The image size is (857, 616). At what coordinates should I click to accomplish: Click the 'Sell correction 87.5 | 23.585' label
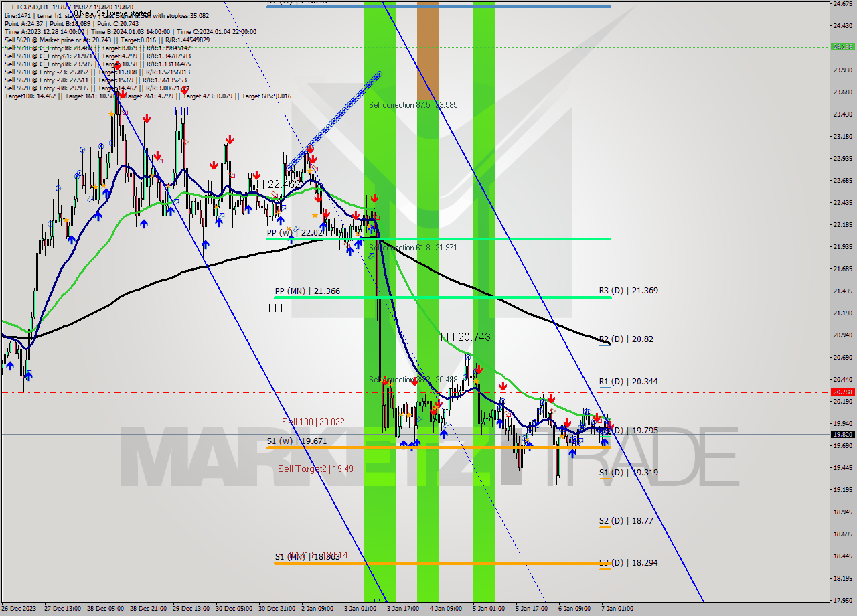(414, 105)
